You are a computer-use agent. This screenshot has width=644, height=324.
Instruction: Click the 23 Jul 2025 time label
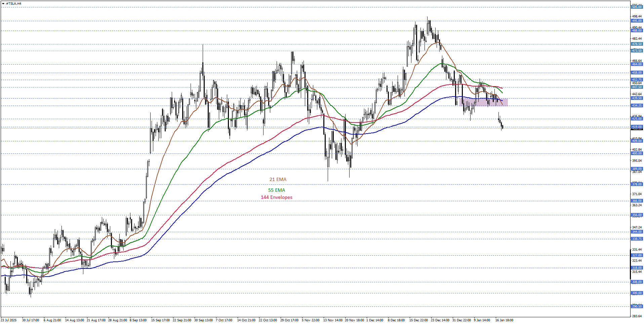[9, 320]
